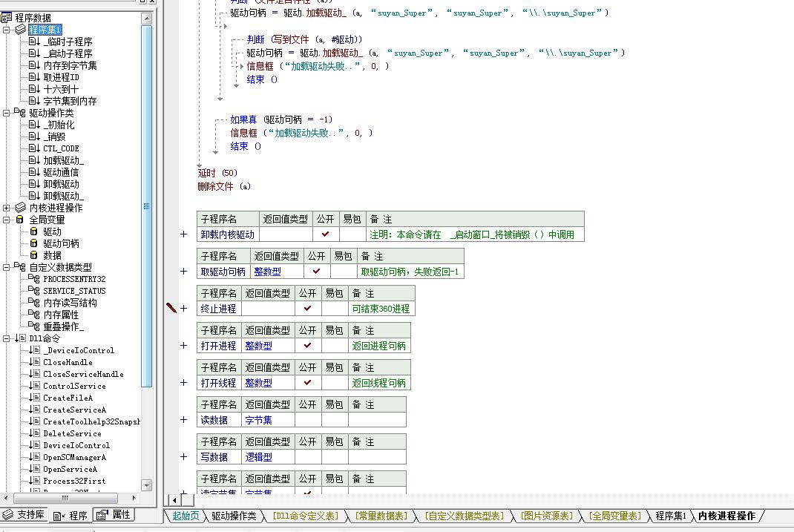Expand the 读数据 subroutine with plus sign
The image size is (794, 532).
(184, 420)
